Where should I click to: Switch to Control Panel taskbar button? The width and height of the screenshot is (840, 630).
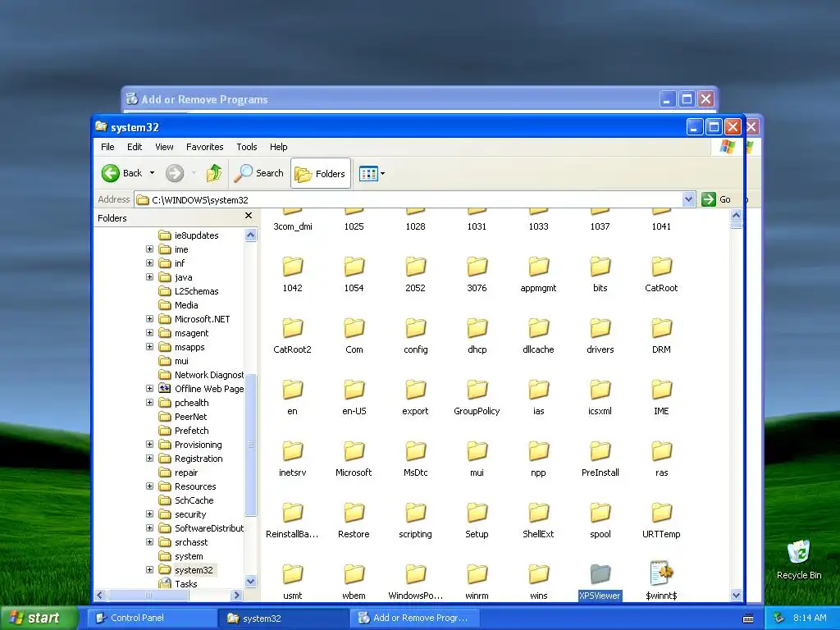click(152, 618)
